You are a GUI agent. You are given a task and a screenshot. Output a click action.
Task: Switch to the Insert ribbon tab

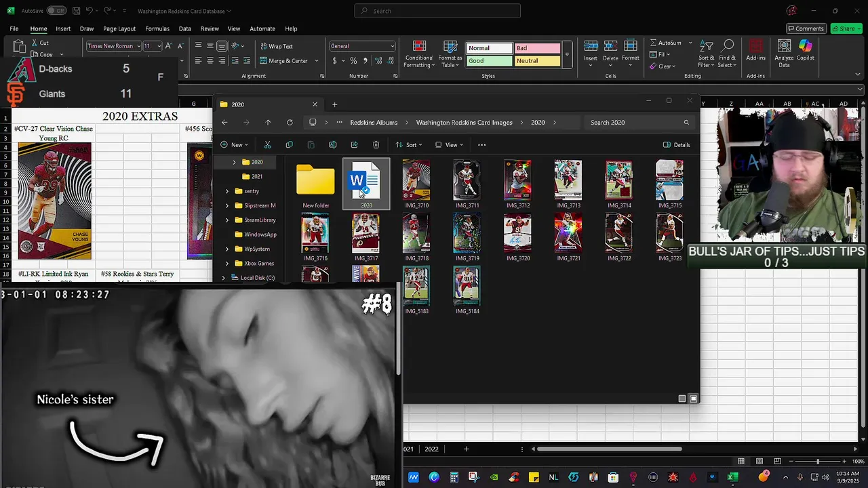pos(63,28)
